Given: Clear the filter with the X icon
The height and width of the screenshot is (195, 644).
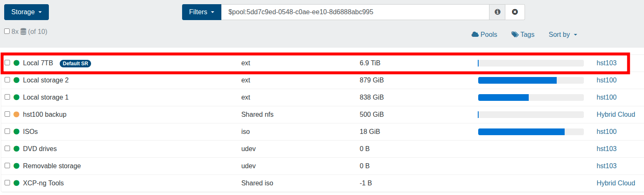Looking at the screenshot, I should [x=515, y=12].
